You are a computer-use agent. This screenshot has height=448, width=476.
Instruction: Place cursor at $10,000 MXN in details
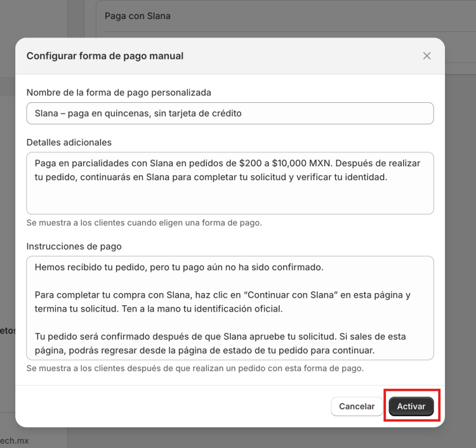pyautogui.click(x=302, y=163)
